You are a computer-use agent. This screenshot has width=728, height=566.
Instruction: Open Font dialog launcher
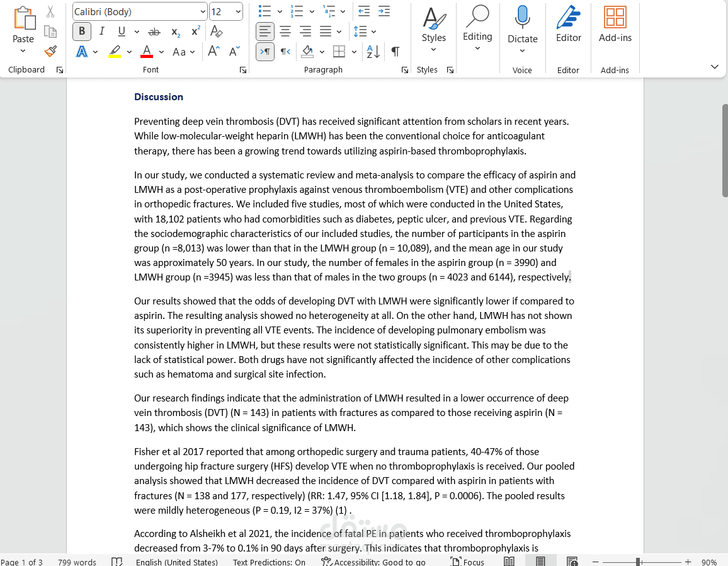[243, 70]
